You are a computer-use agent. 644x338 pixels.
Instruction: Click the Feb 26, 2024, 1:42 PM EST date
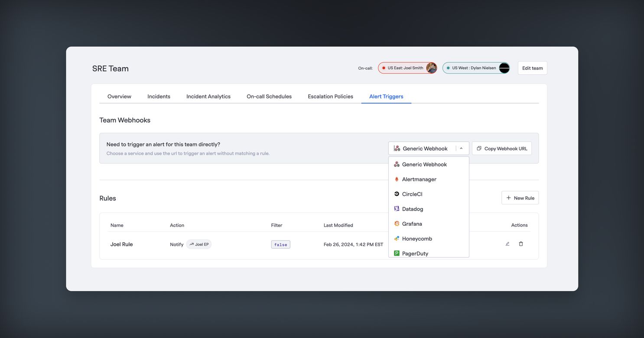click(353, 244)
